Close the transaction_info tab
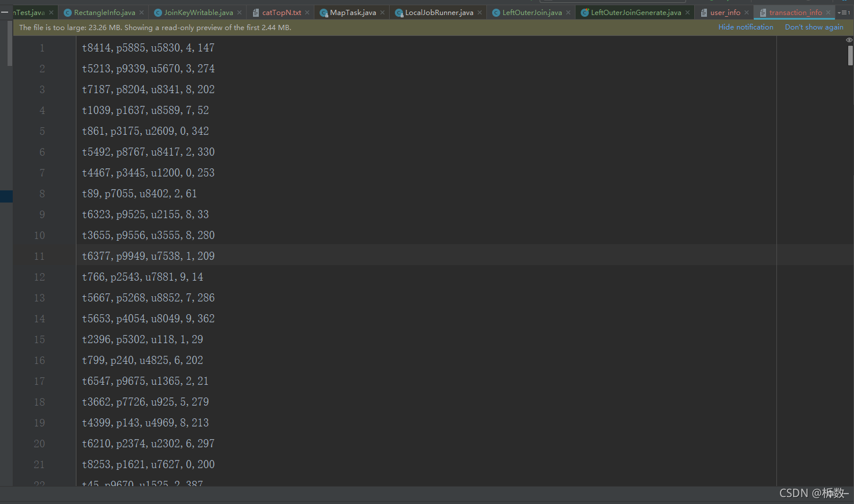Screen dimensions: 854x504 [x=828, y=13]
